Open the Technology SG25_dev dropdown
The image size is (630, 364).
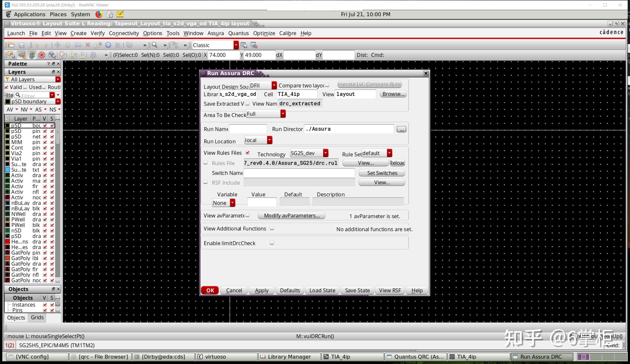(x=325, y=153)
